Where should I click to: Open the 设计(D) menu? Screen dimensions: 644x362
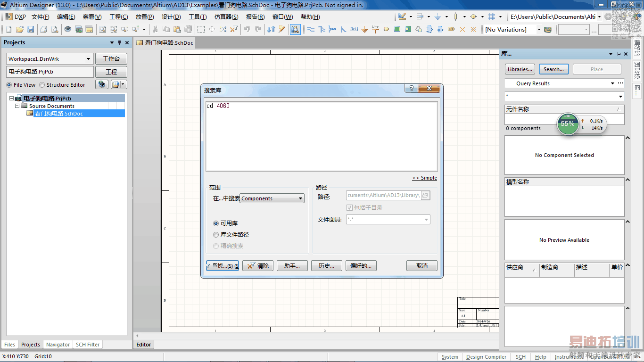[171, 16]
